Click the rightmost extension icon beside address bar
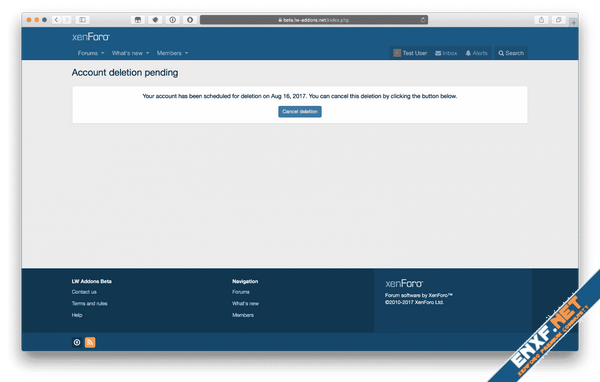 click(190, 20)
